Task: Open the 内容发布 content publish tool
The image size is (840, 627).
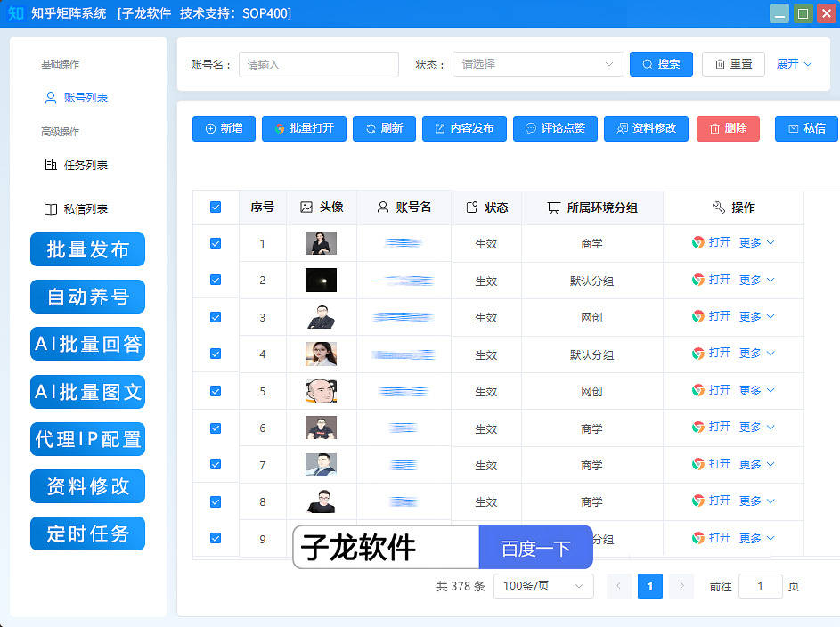Action: click(464, 128)
